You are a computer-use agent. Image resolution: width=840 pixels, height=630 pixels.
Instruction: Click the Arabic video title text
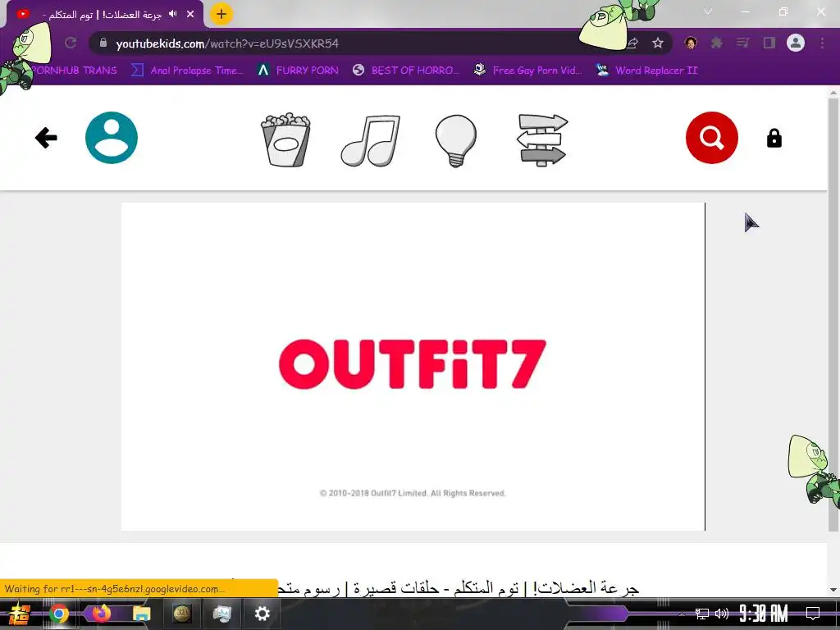click(458, 588)
